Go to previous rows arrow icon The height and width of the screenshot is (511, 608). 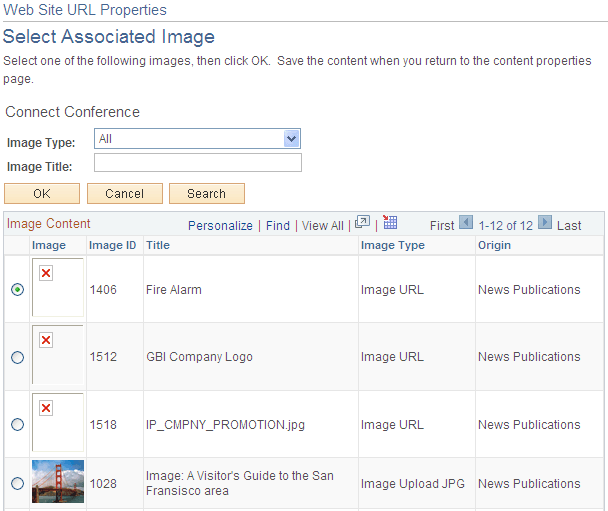tap(466, 223)
